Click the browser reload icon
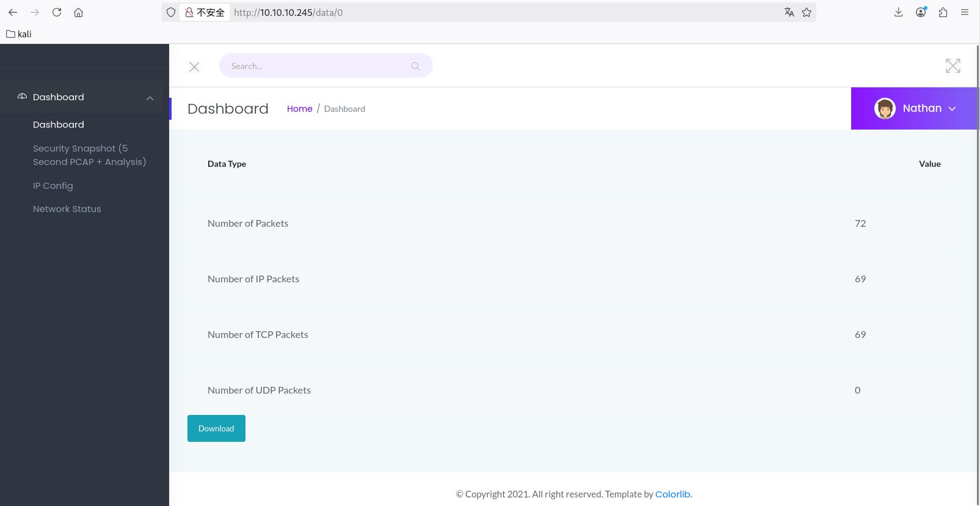The height and width of the screenshot is (506, 980). pyautogui.click(x=57, y=12)
